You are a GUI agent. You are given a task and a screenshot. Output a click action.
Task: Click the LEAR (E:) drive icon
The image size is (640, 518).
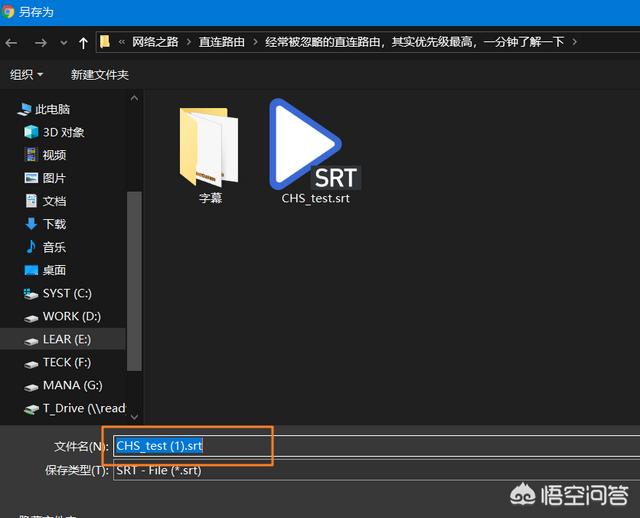click(31, 341)
